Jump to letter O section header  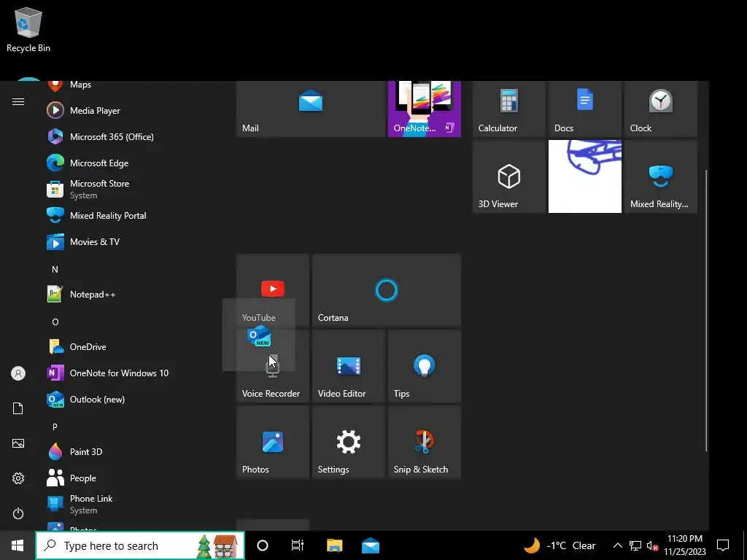coord(55,322)
